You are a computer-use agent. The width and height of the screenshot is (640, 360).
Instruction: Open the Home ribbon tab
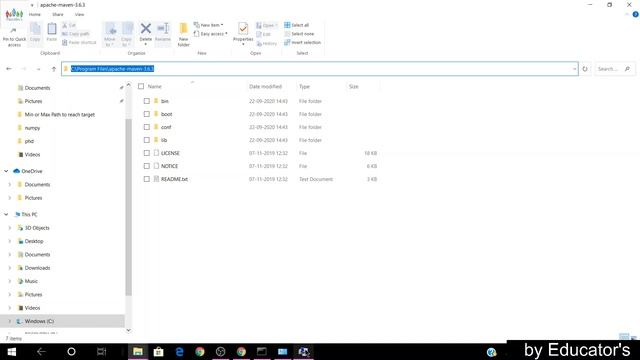[35, 15]
